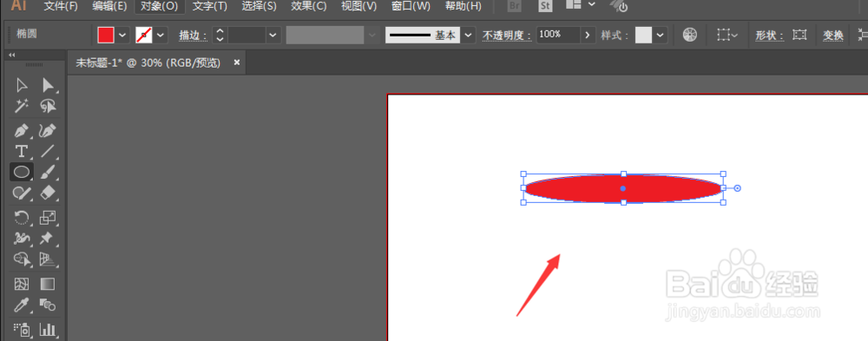Select the Lasso tool

48,105
